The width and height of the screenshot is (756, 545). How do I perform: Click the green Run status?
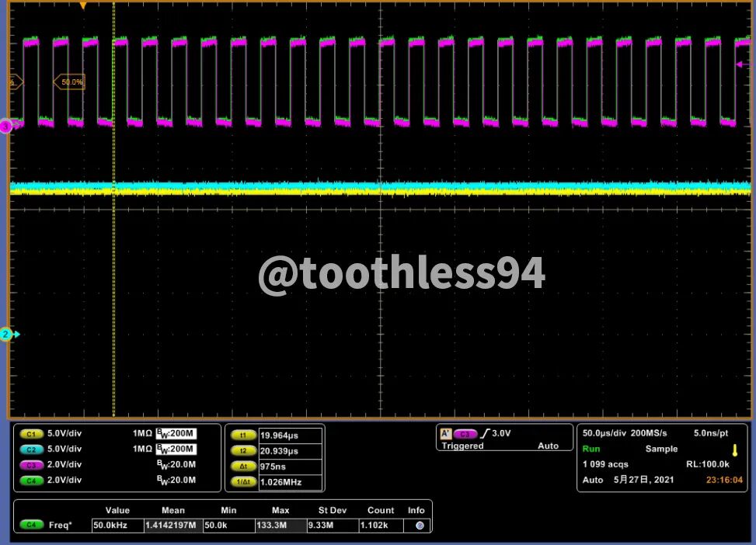pyautogui.click(x=591, y=449)
